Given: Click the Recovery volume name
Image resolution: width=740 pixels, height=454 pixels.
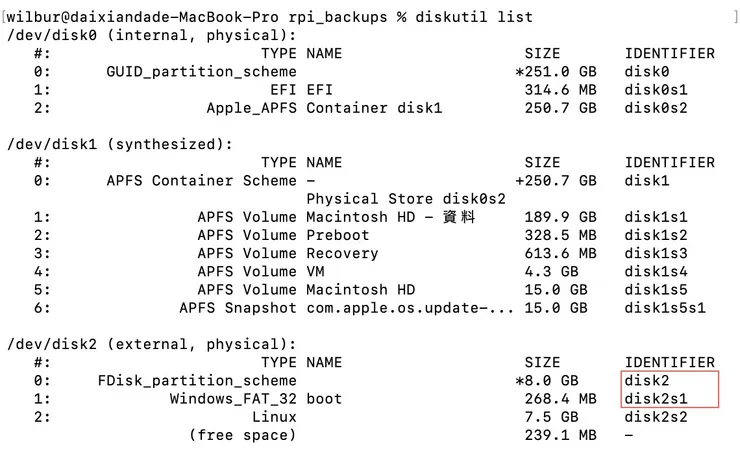Looking at the screenshot, I should (x=341, y=253).
